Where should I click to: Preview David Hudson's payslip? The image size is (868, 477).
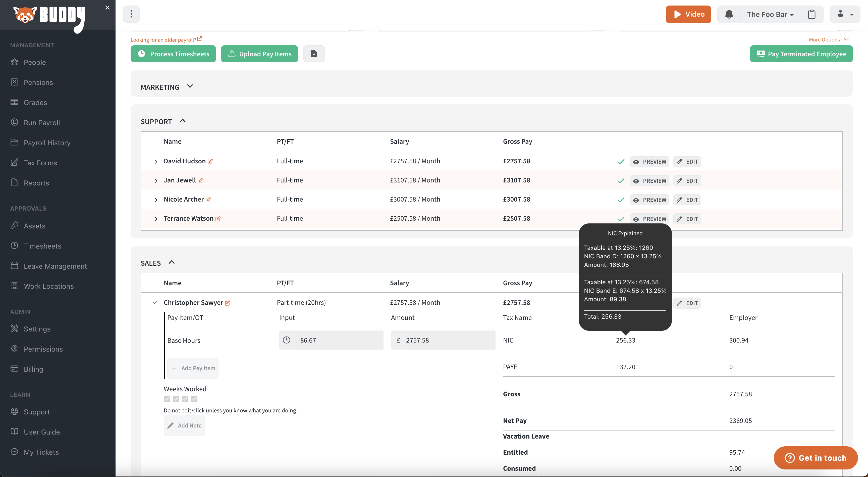pos(650,162)
